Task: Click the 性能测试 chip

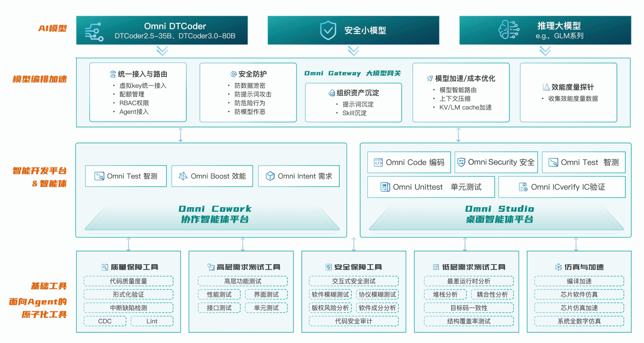Action: tap(219, 294)
